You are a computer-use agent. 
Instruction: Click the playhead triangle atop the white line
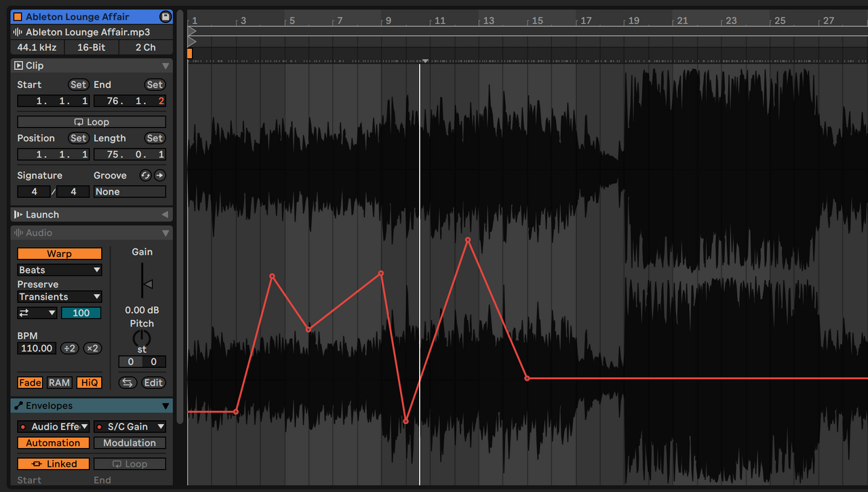[x=425, y=61]
